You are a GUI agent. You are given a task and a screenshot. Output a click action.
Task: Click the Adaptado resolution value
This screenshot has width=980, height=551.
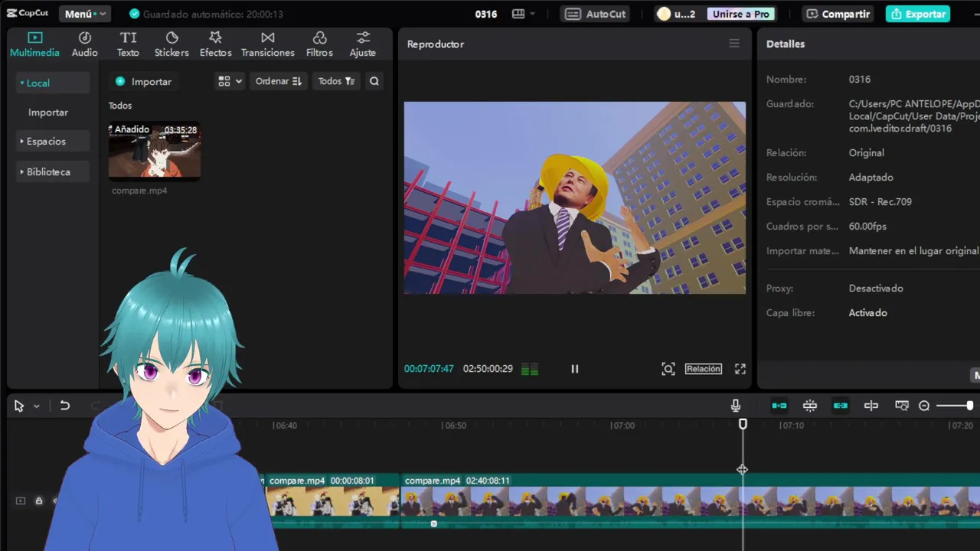click(x=871, y=178)
